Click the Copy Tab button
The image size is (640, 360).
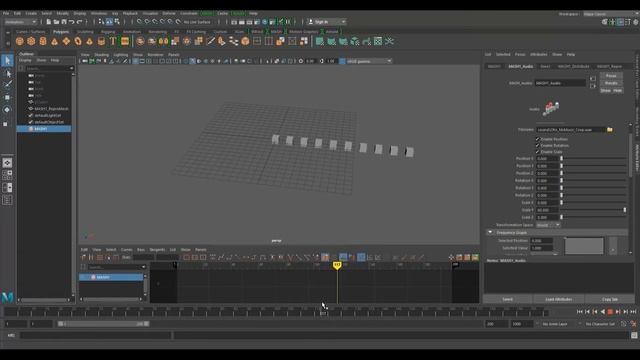[x=610, y=299]
